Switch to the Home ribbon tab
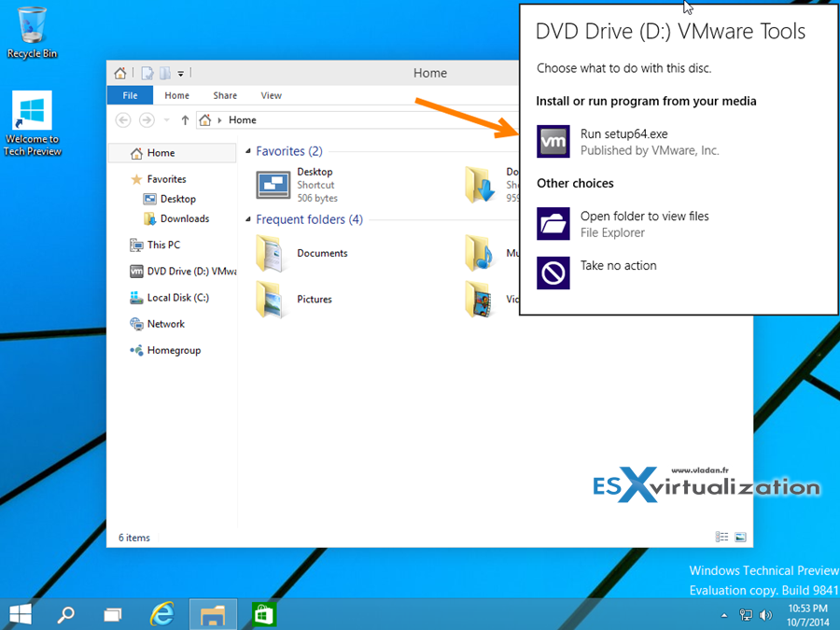 tap(176, 95)
